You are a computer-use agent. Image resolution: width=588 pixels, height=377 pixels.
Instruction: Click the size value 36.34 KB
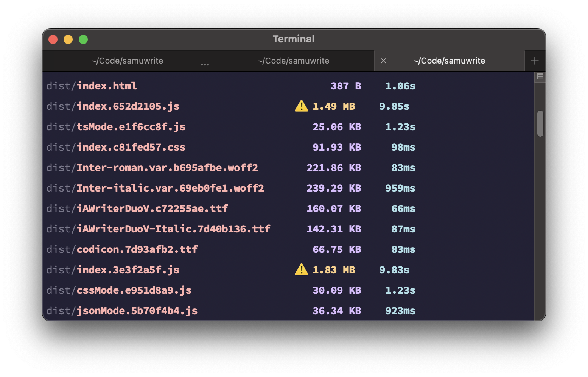point(337,311)
